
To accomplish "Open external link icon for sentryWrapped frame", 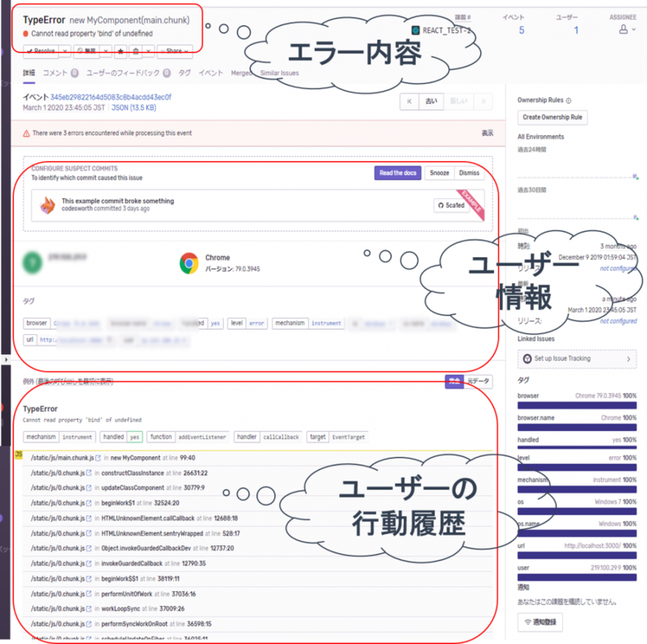I will (89, 533).
